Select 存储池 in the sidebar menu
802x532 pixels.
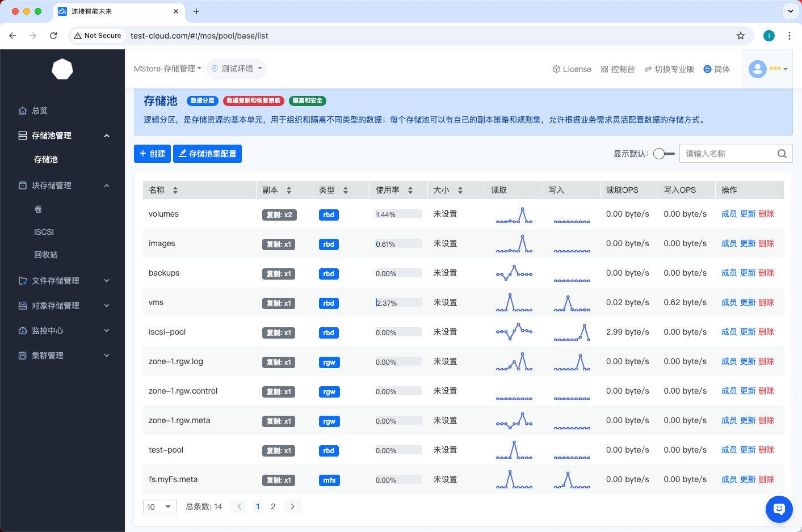pyautogui.click(x=46, y=159)
